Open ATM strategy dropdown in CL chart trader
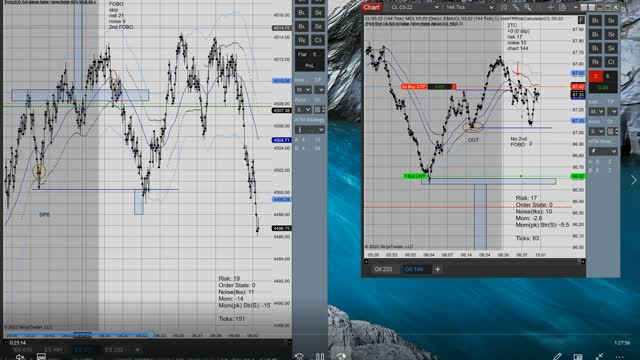This screenshot has width=640, height=360. [603, 151]
